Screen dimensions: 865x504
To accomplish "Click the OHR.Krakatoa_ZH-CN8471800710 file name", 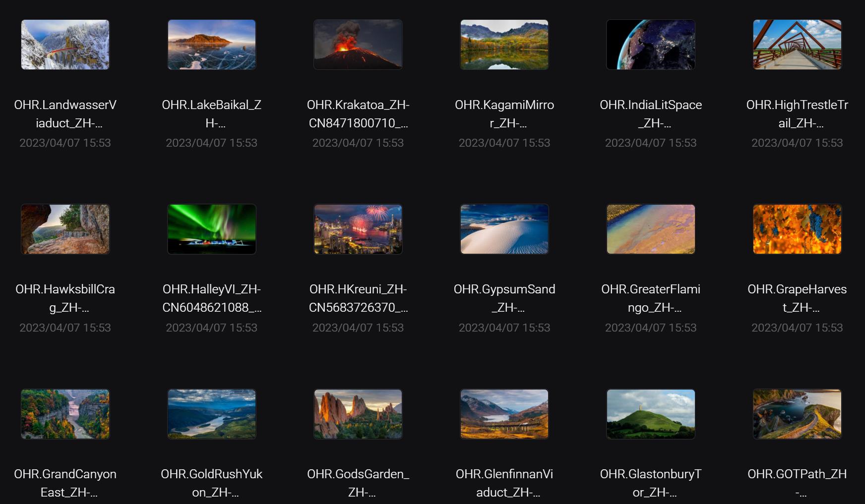I will [x=358, y=114].
